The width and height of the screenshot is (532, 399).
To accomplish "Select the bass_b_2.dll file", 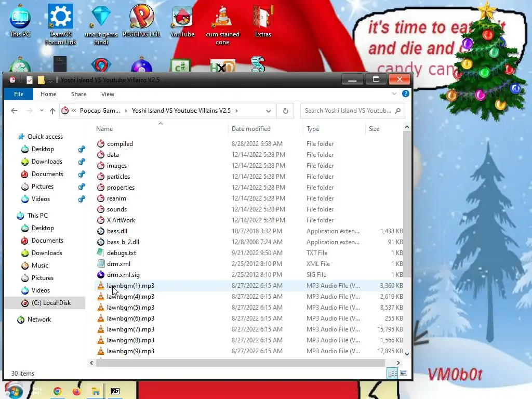I will [123, 242].
